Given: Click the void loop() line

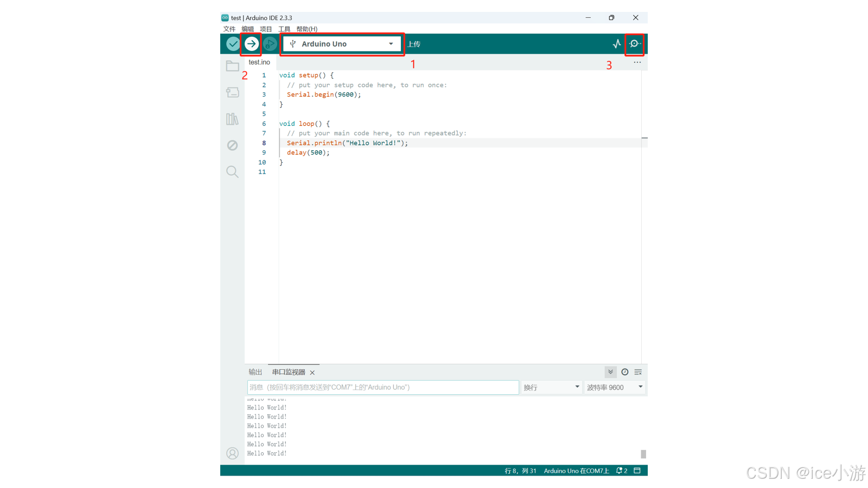Looking at the screenshot, I should [304, 124].
